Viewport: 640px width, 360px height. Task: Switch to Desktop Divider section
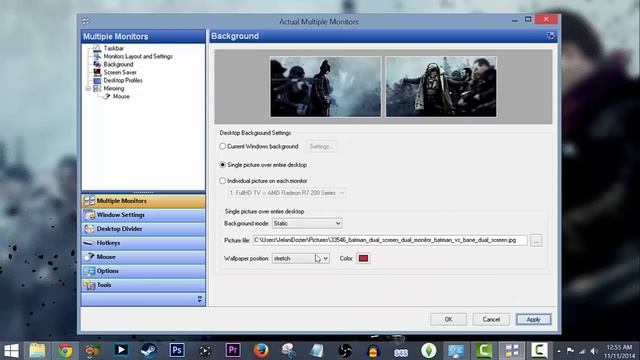point(143,229)
